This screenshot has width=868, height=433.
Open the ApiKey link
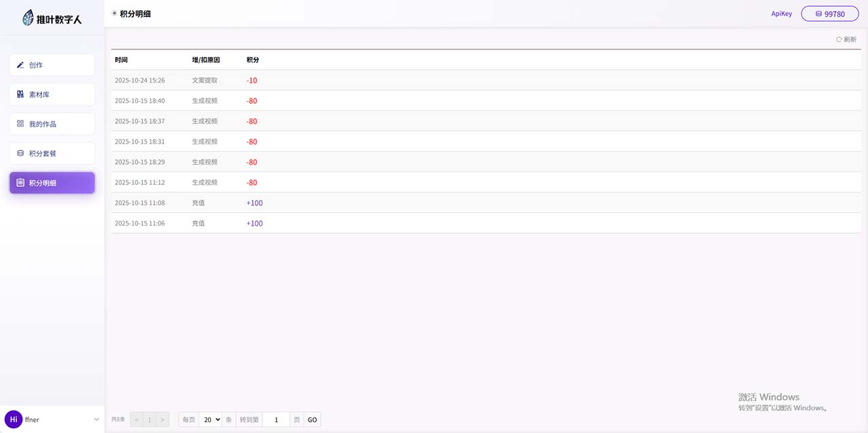tap(781, 14)
